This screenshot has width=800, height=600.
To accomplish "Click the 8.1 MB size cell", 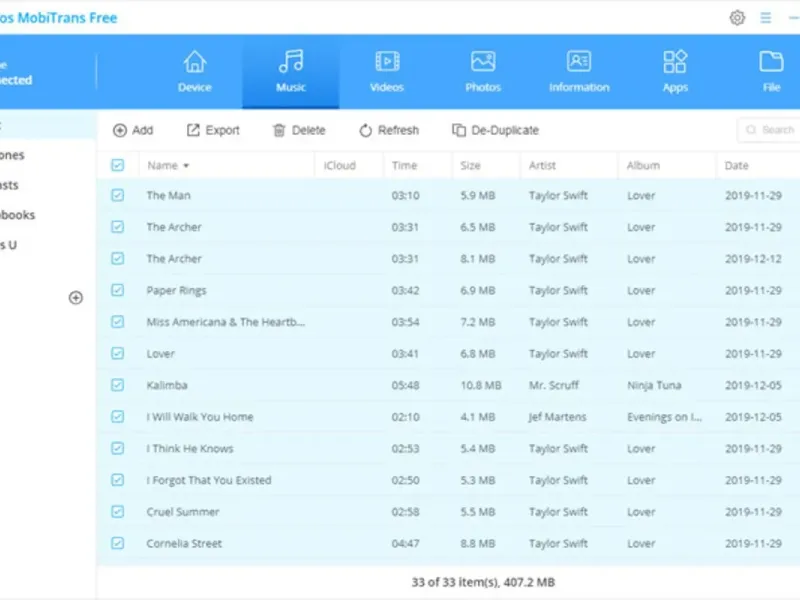I will click(478, 259).
